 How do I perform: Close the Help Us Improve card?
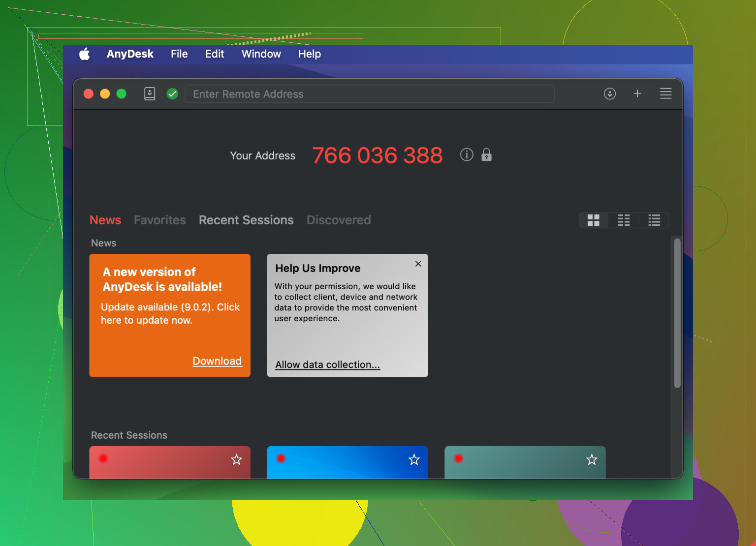tap(418, 264)
